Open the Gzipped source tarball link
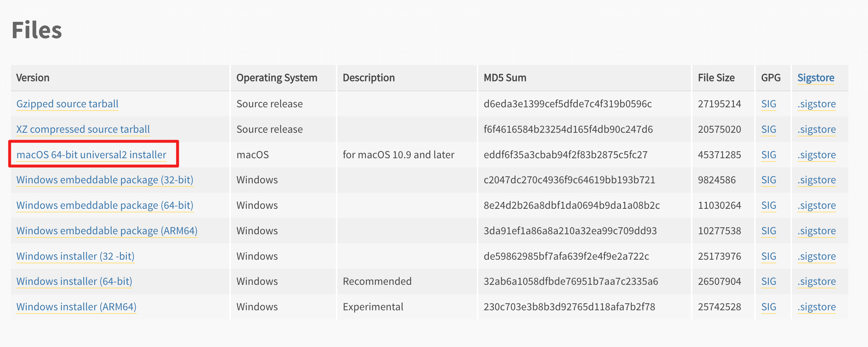The height and width of the screenshot is (347, 868). pyautogui.click(x=67, y=104)
